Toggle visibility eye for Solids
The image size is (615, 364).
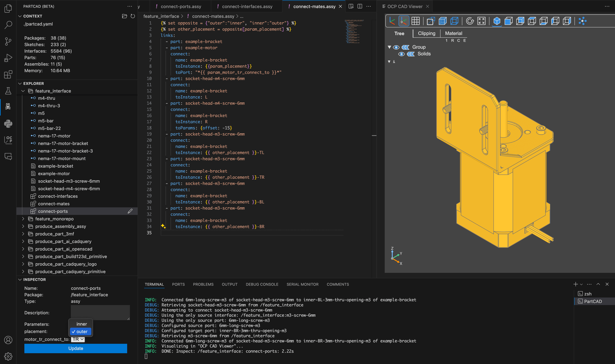(x=401, y=54)
